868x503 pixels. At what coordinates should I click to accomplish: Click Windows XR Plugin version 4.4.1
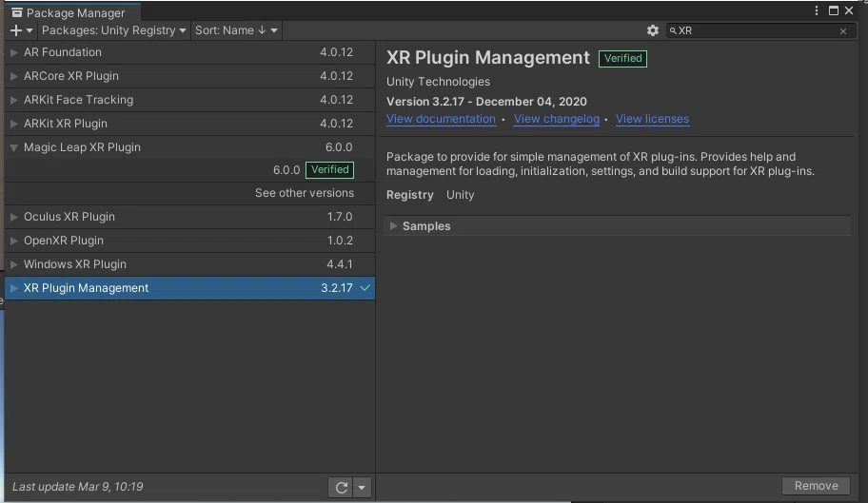click(340, 264)
